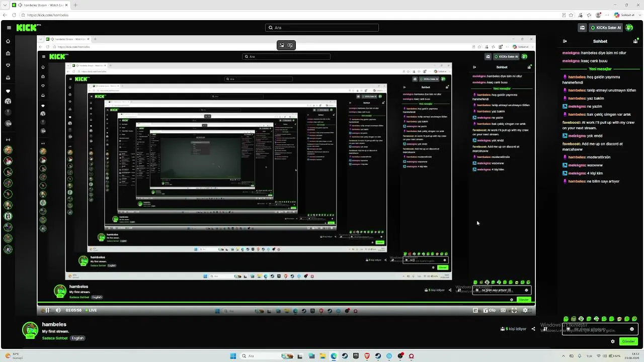The height and width of the screenshot is (362, 644).
Task: Click the tray-with-arrow icon in Kick sidebar
Action: pos(8,77)
